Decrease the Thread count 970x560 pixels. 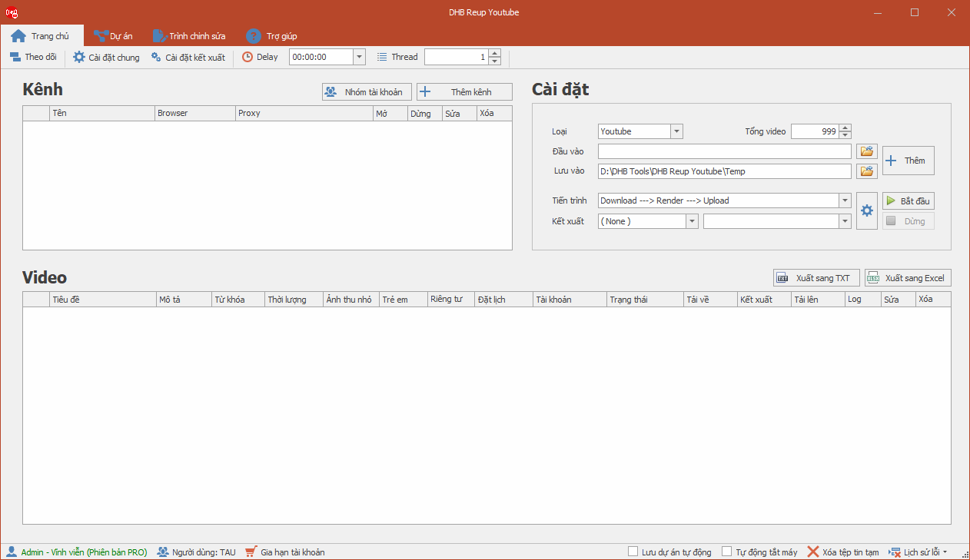tap(494, 61)
